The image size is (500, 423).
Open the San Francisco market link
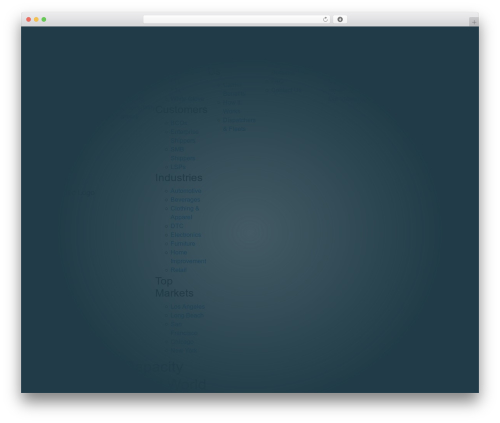point(184,328)
